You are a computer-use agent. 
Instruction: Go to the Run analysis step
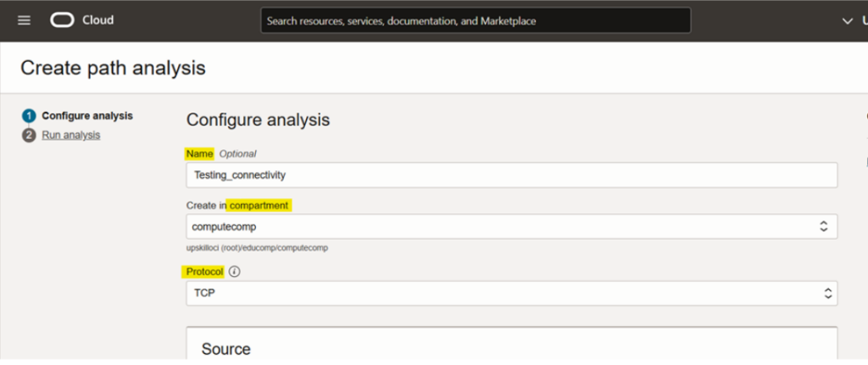(71, 135)
